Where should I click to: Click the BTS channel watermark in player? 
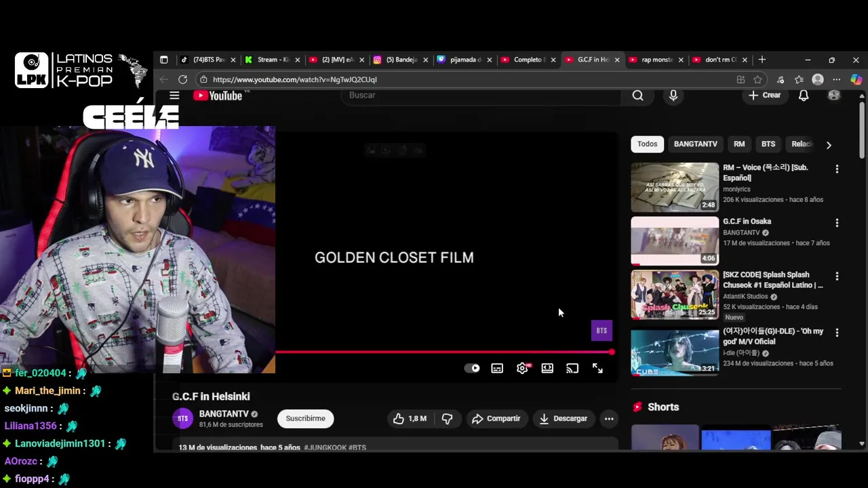click(601, 331)
